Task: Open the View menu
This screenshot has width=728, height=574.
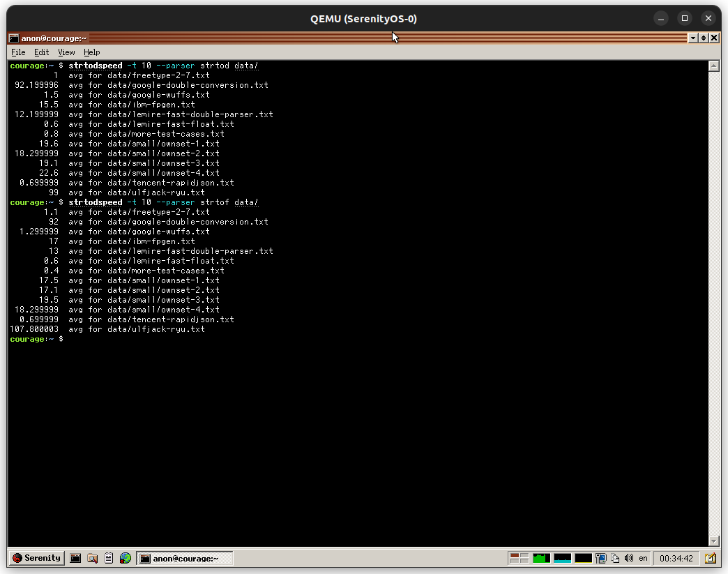Action: coord(66,52)
